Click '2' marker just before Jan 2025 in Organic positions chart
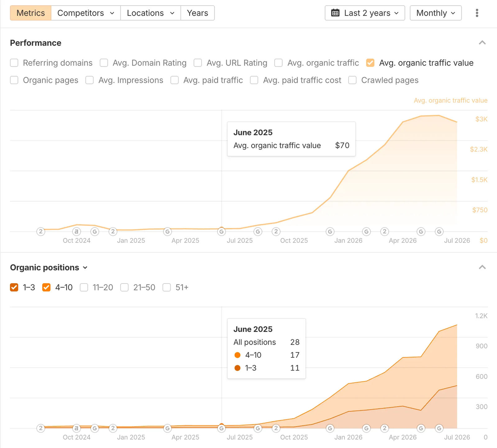 click(113, 428)
